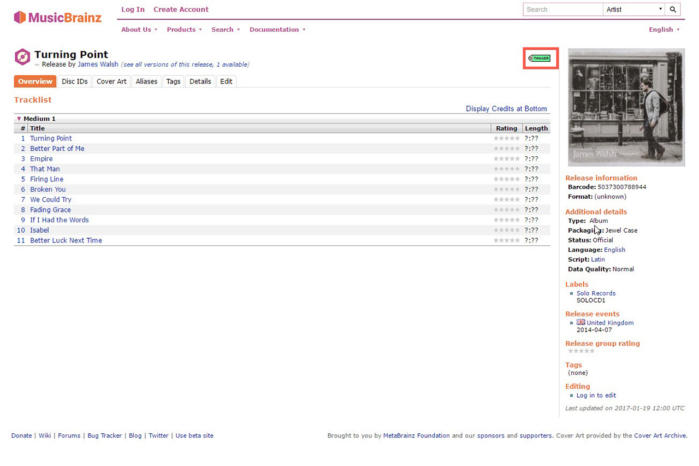Open the James Walsh artist link
This screenshot has width=699, height=466.
coord(98,64)
